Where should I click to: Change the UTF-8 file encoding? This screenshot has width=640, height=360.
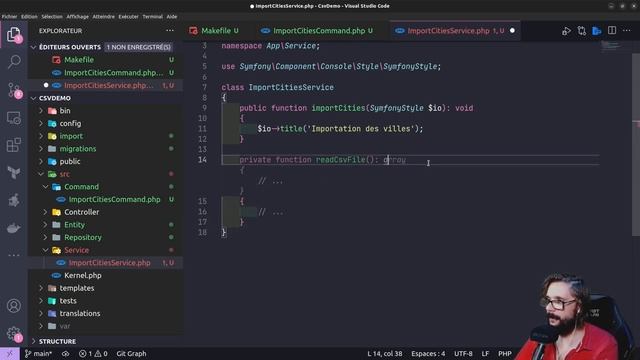[x=463, y=353]
